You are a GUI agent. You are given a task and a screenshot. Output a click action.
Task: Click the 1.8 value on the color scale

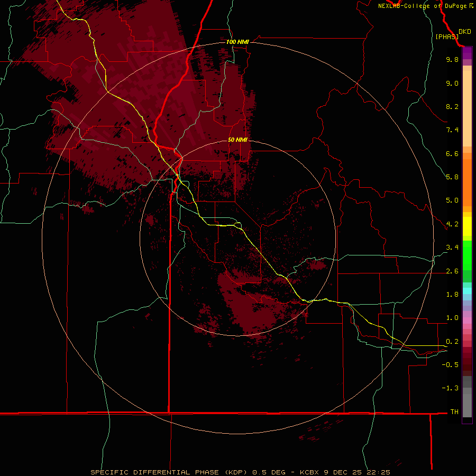452,295
